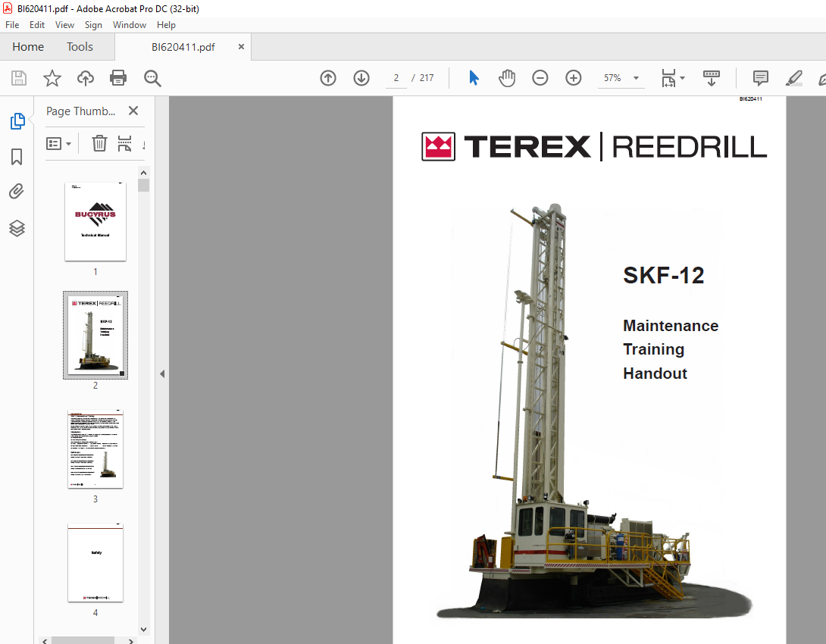Collapse the navigation pane triangle
Image resolution: width=826 pixels, height=644 pixels.
point(162,374)
